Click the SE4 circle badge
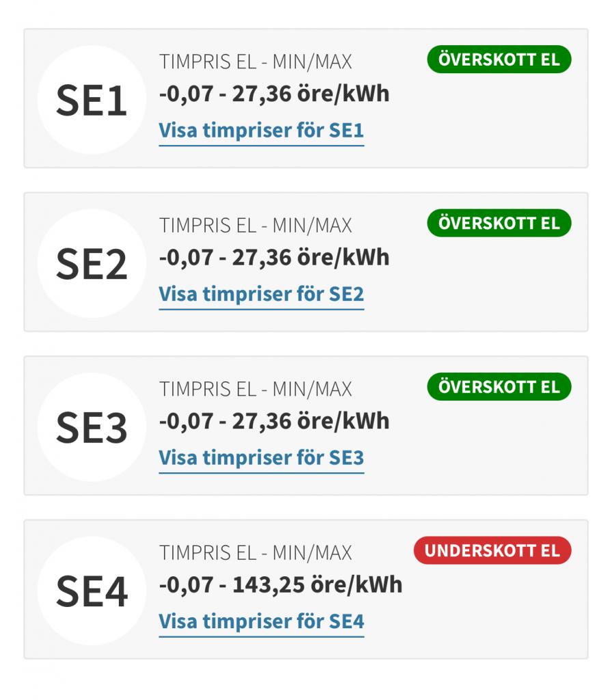The height and width of the screenshot is (700, 612). pos(92,591)
